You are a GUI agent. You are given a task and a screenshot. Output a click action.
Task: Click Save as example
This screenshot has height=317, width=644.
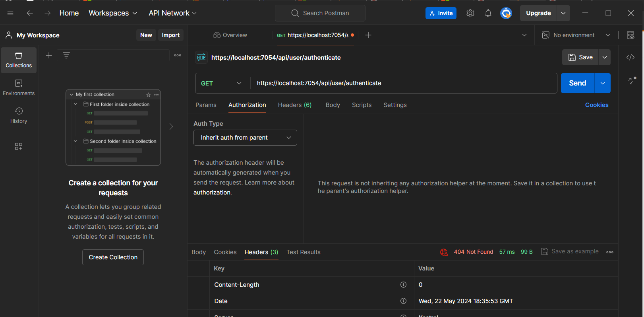click(x=570, y=251)
